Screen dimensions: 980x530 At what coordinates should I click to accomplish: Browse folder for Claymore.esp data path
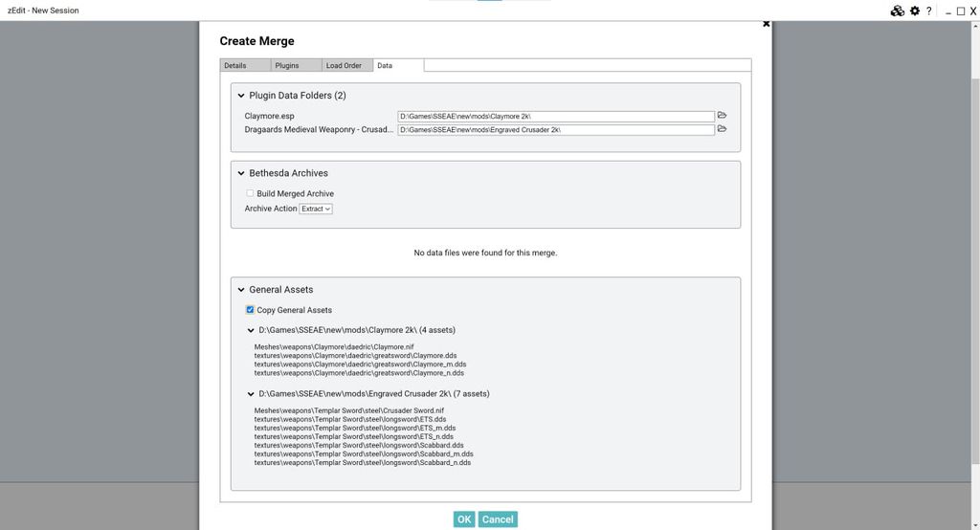(x=723, y=115)
